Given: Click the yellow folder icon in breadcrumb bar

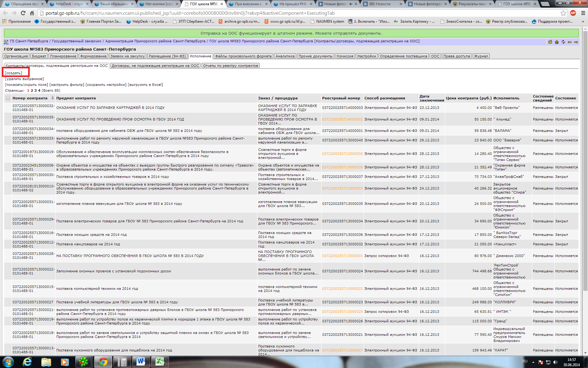Looking at the screenshot, I should pyautogui.click(x=550, y=42).
